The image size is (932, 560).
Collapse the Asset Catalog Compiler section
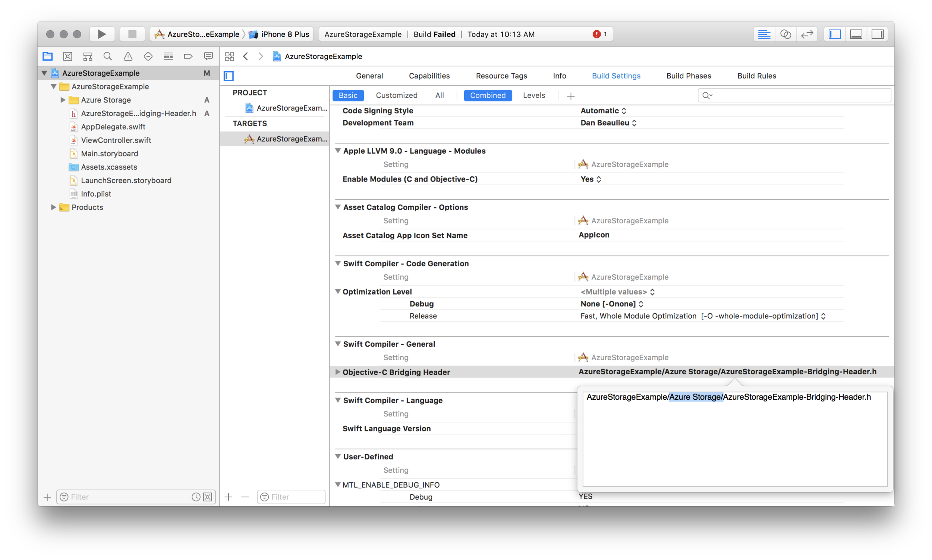point(338,207)
